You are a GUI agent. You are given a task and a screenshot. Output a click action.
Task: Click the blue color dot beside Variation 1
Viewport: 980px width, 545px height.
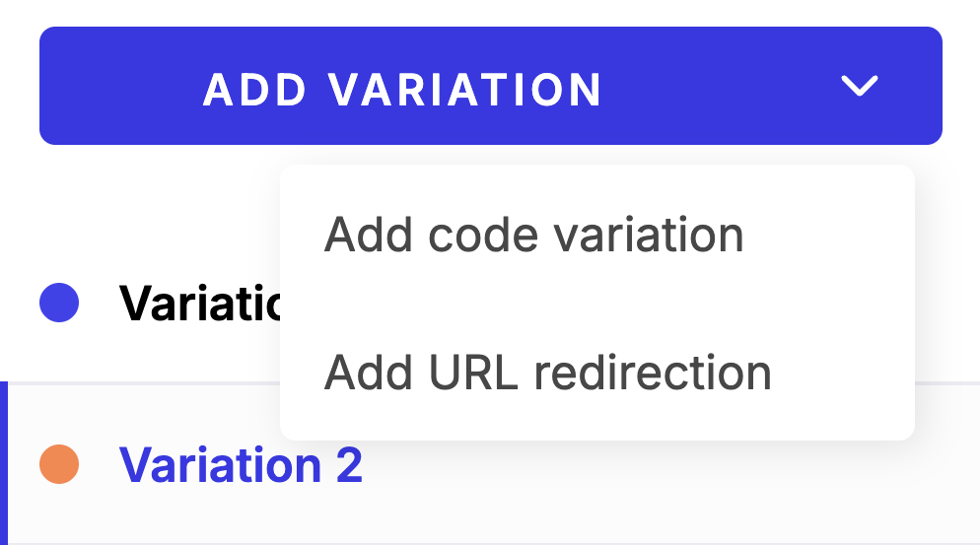tap(59, 303)
